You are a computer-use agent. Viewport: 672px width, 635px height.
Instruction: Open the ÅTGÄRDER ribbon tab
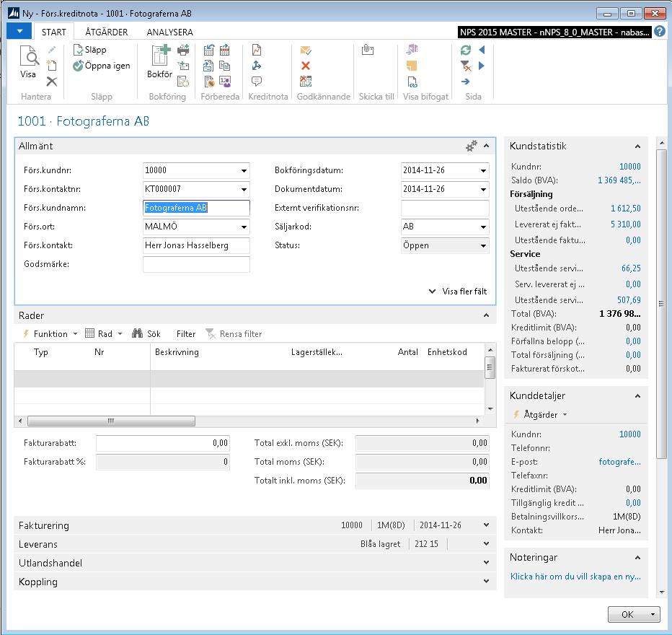click(106, 32)
